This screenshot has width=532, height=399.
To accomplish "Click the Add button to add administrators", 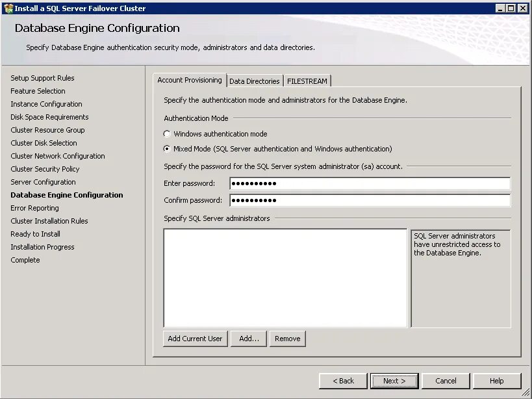I will 248,338.
